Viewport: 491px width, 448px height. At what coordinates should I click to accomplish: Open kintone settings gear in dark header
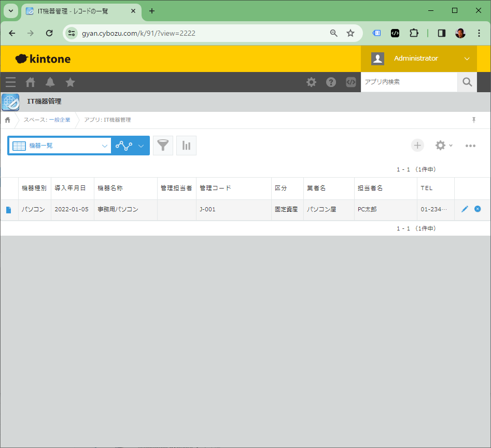pyautogui.click(x=311, y=82)
